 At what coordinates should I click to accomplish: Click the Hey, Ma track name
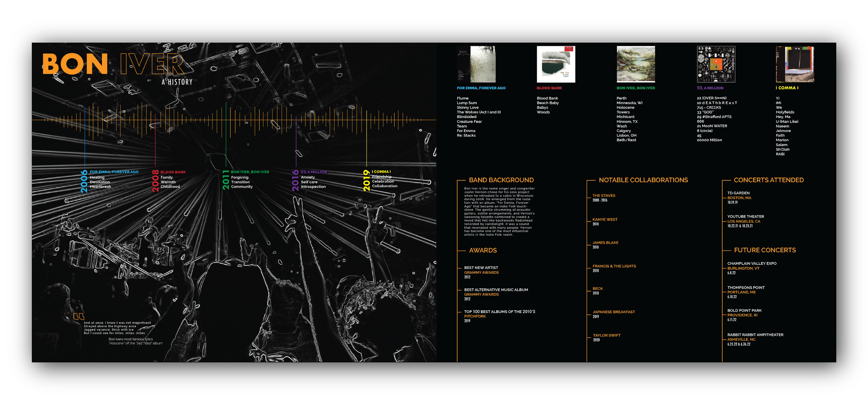783,117
